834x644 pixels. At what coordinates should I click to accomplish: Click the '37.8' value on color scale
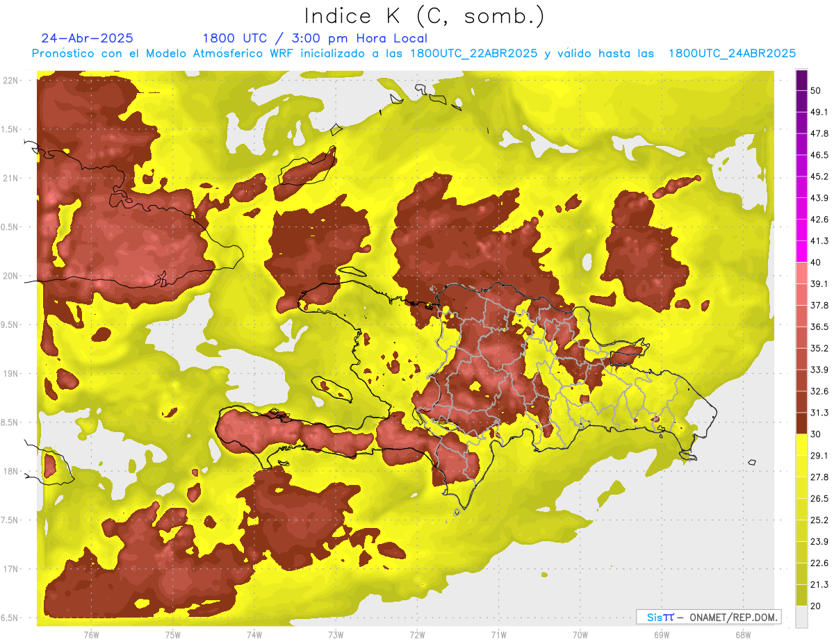(x=819, y=305)
